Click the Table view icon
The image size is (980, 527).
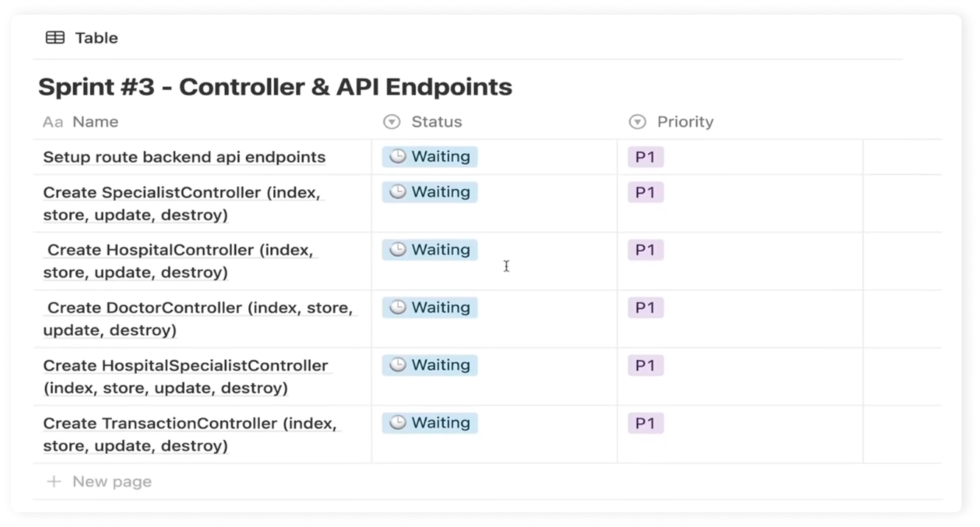[x=55, y=38]
